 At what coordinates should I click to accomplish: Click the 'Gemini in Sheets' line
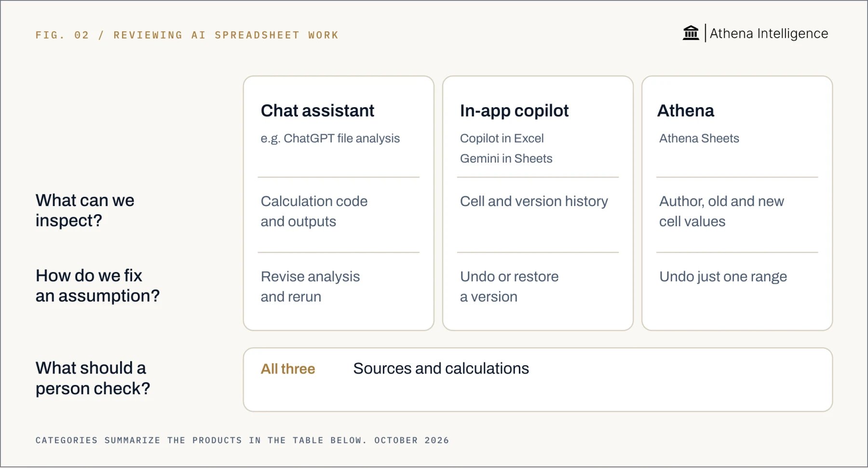pos(506,159)
